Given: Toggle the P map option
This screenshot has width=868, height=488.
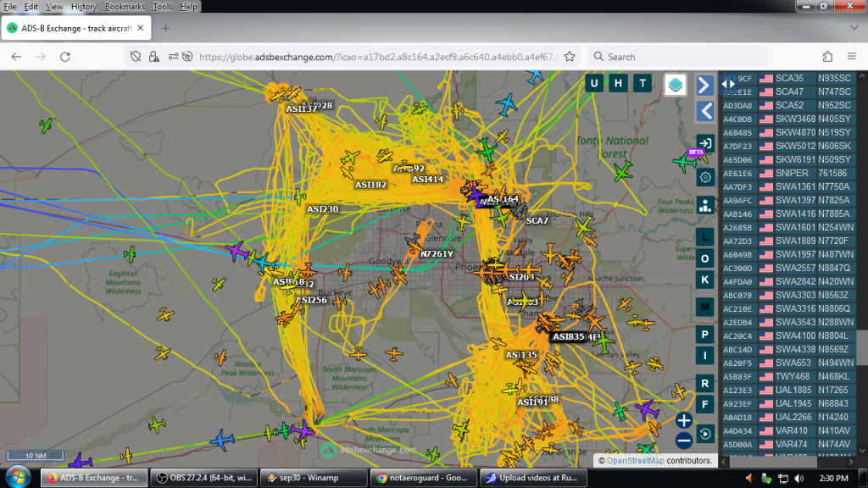Looking at the screenshot, I should (x=704, y=334).
